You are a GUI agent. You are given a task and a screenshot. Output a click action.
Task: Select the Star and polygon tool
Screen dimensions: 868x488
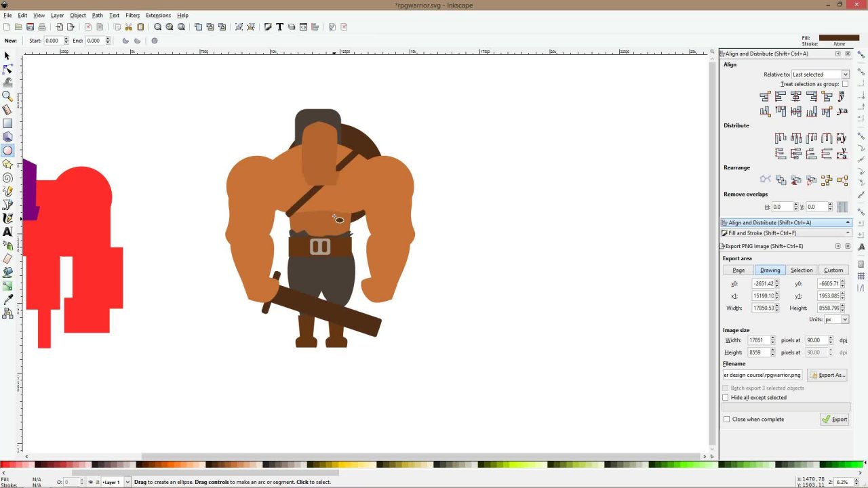[7, 164]
